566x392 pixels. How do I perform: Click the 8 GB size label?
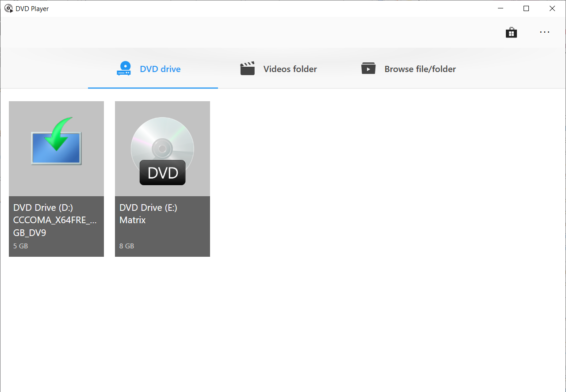[x=126, y=246]
